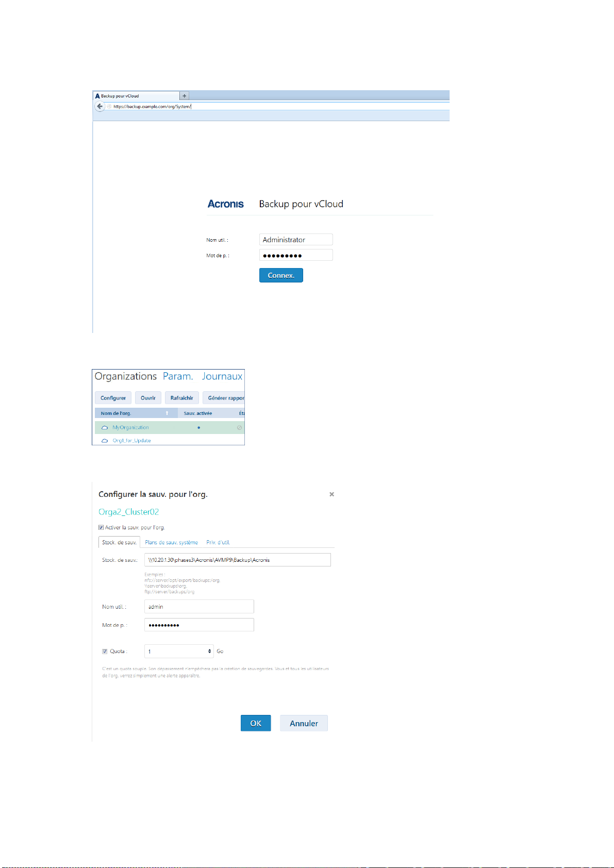Click the Orga2_Cluster02 organization name

129,512
